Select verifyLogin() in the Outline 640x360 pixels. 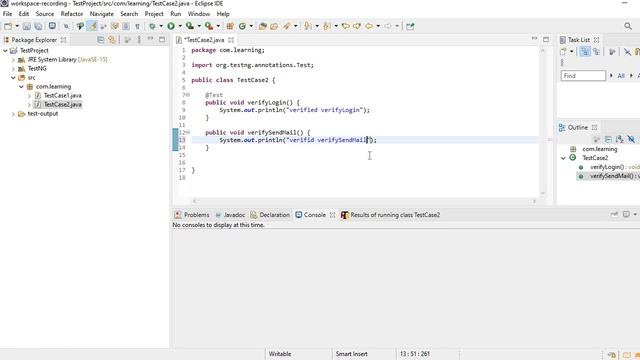(608, 167)
